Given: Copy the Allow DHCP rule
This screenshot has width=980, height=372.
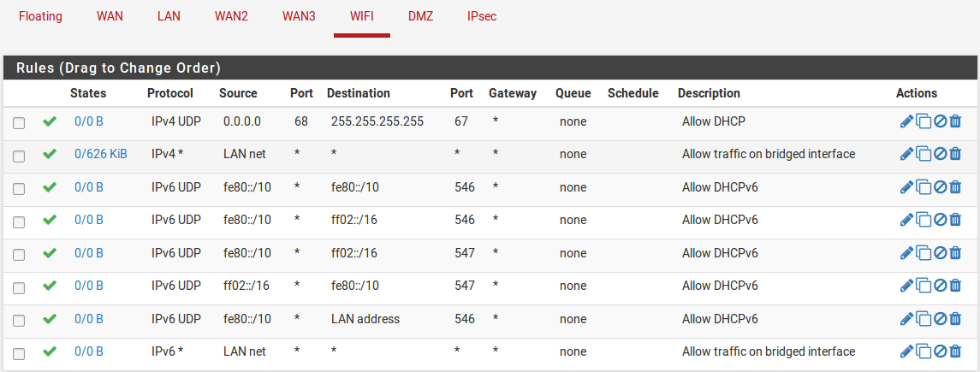Looking at the screenshot, I should (x=924, y=121).
